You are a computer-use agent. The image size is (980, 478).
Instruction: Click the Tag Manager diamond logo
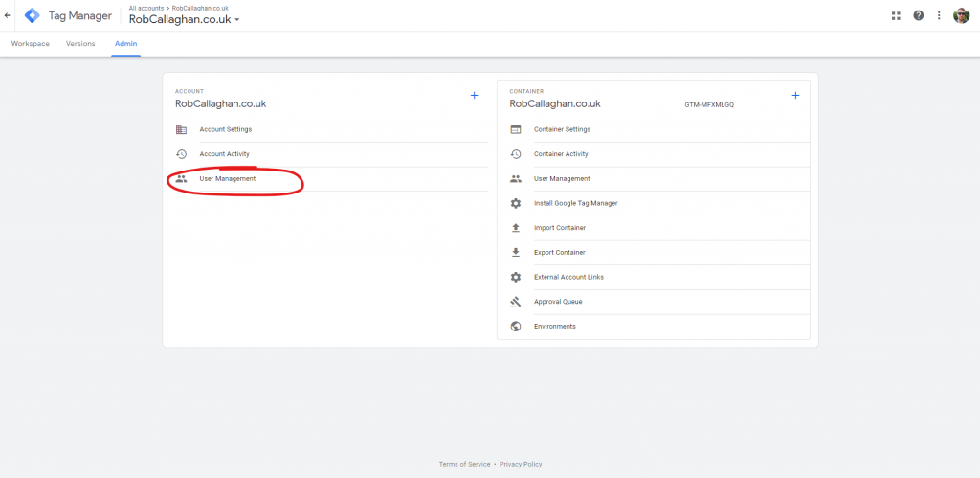32,15
